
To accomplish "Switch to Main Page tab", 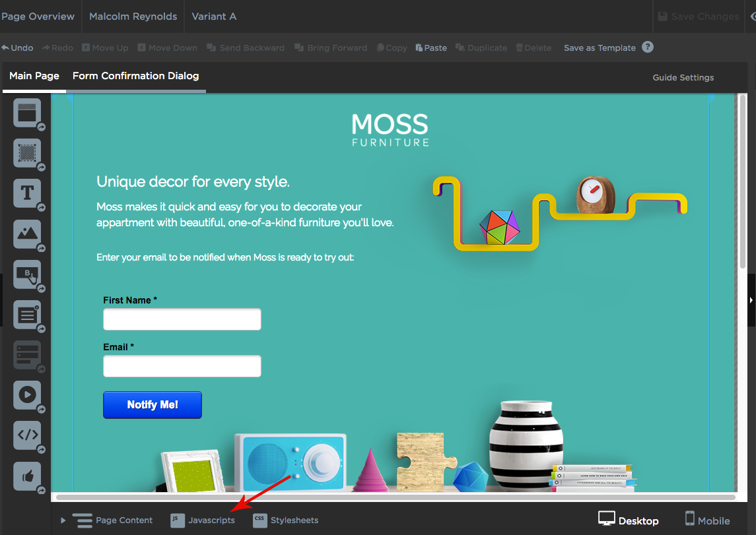I will (34, 76).
